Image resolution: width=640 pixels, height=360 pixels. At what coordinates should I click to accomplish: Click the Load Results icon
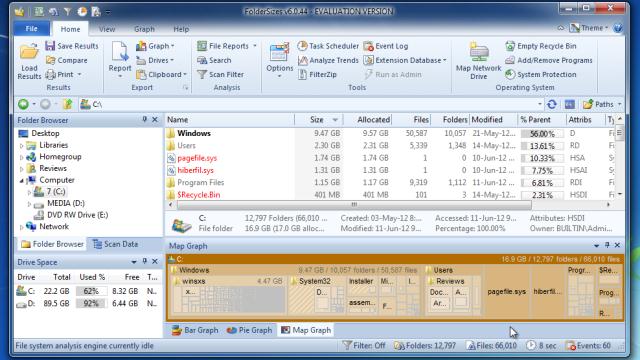pyautogui.click(x=29, y=52)
